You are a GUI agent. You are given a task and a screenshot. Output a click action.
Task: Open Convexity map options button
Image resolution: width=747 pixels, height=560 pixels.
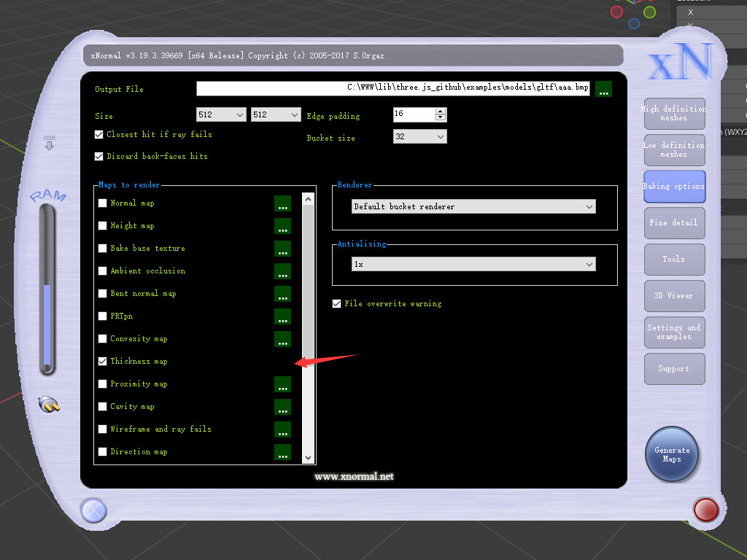282,339
